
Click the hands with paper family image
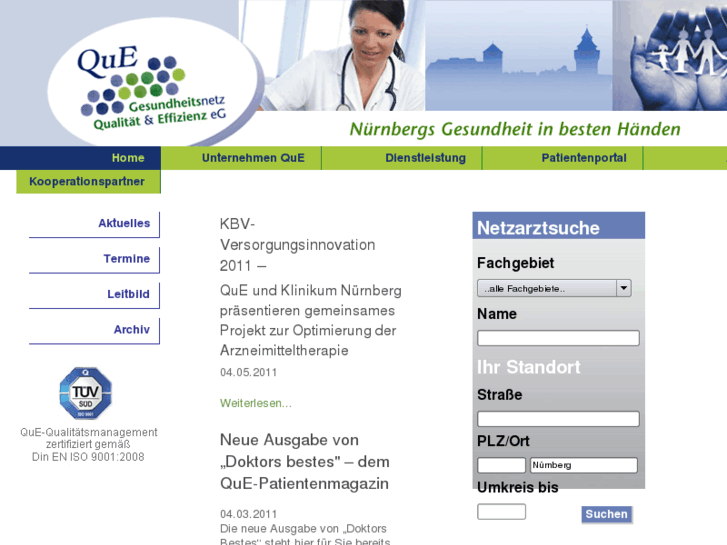click(x=670, y=55)
